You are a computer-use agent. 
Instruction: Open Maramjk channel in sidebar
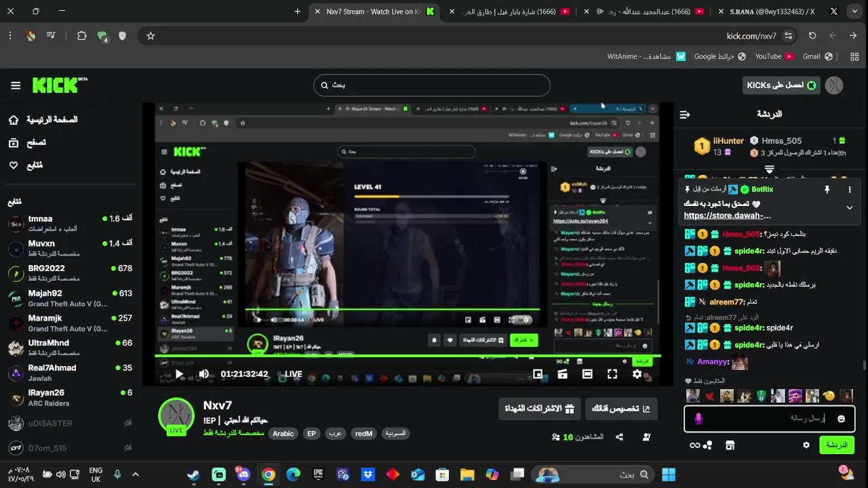pyautogui.click(x=70, y=323)
